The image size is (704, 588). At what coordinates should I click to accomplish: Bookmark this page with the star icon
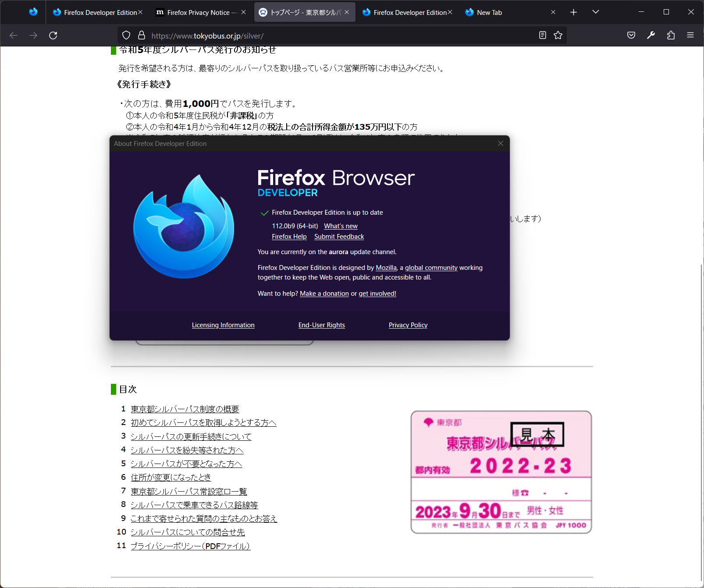(558, 35)
